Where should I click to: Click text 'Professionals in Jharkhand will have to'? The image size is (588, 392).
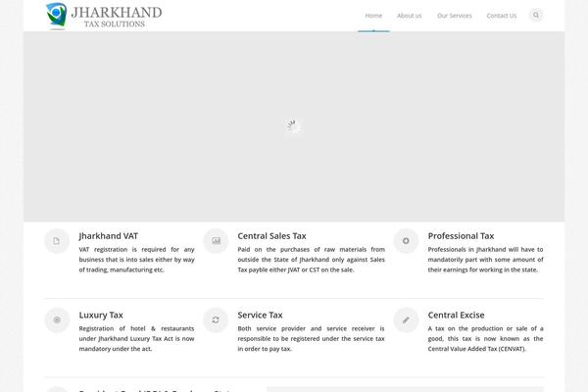tap(485, 250)
